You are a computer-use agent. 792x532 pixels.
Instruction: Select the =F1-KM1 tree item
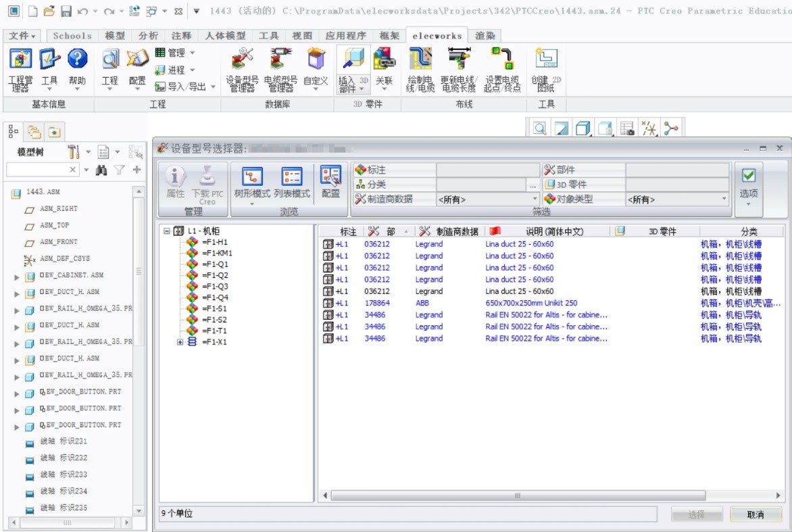[217, 253]
